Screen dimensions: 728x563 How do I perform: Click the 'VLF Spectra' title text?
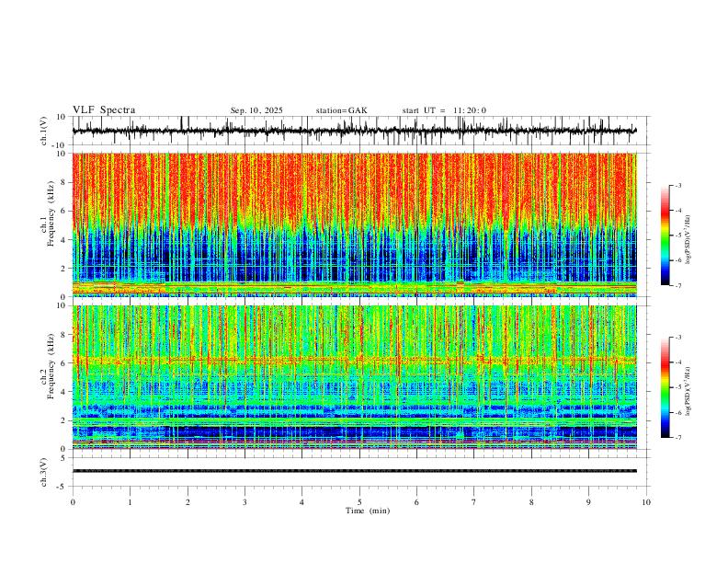tap(104, 110)
